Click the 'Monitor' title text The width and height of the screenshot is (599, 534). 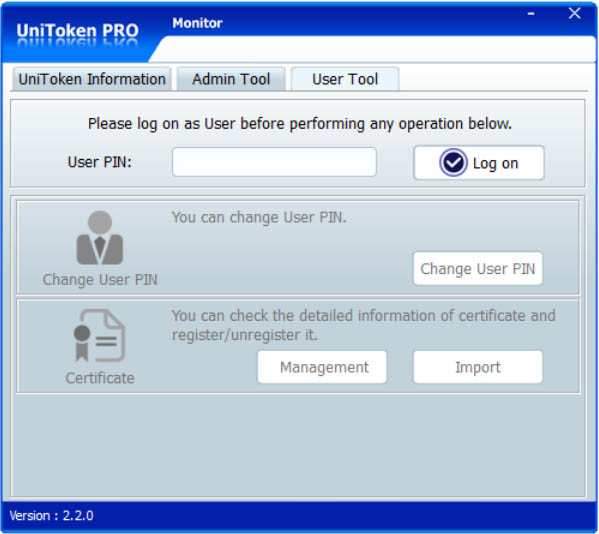[x=197, y=23]
